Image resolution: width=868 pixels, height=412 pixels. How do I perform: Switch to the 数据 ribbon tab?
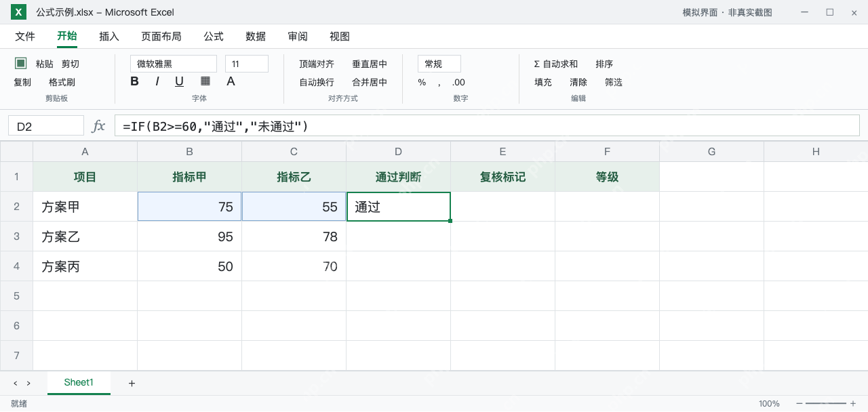tap(256, 37)
